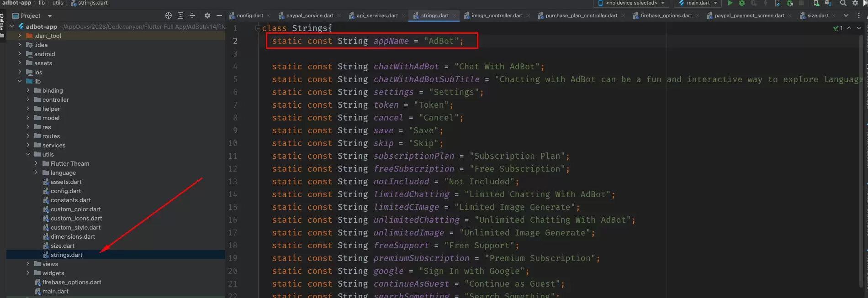Open the device selection dropdown
The height and width of the screenshot is (298, 868).
tap(632, 3)
